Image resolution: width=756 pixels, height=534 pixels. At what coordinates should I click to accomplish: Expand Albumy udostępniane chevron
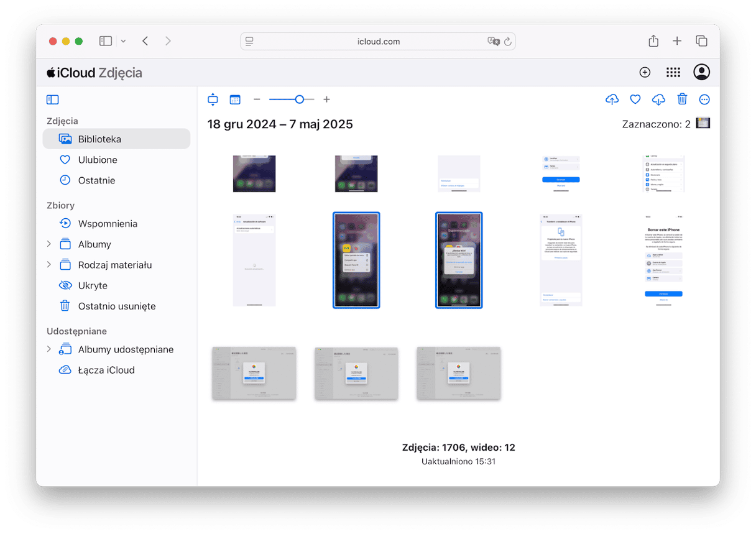point(49,349)
